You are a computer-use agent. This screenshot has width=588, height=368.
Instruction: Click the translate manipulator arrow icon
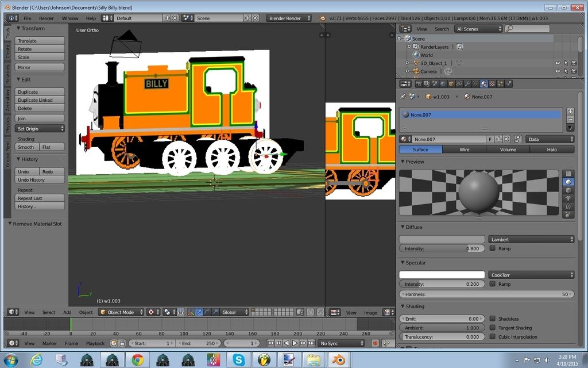point(199,312)
